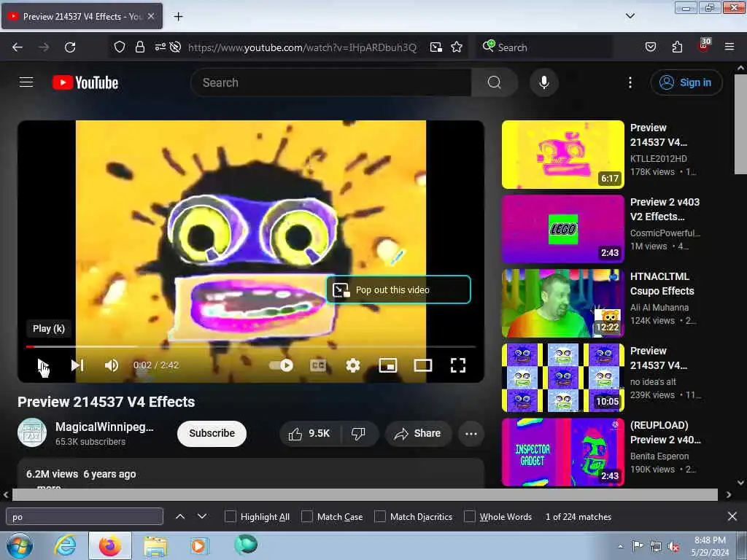Open Firefox extensions puzzle icon
747x560 pixels.
click(677, 47)
